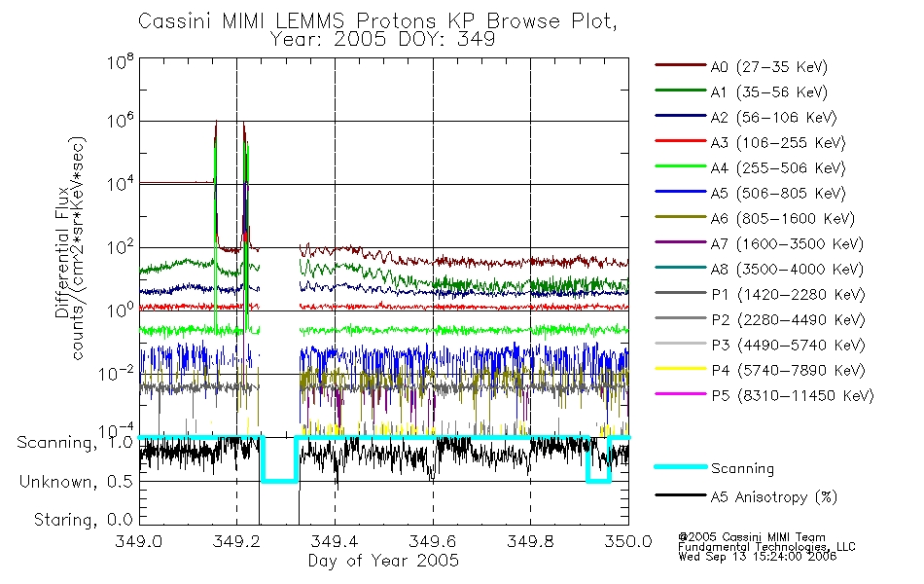Click the Day of Year 2005 x-axis label
Viewport: 924px width, 584px height.
[383, 561]
